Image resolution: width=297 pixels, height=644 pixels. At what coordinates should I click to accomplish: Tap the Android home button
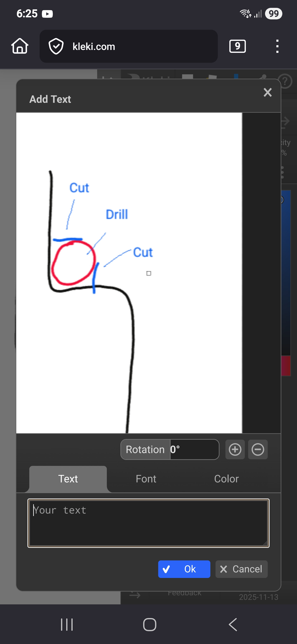click(150, 624)
